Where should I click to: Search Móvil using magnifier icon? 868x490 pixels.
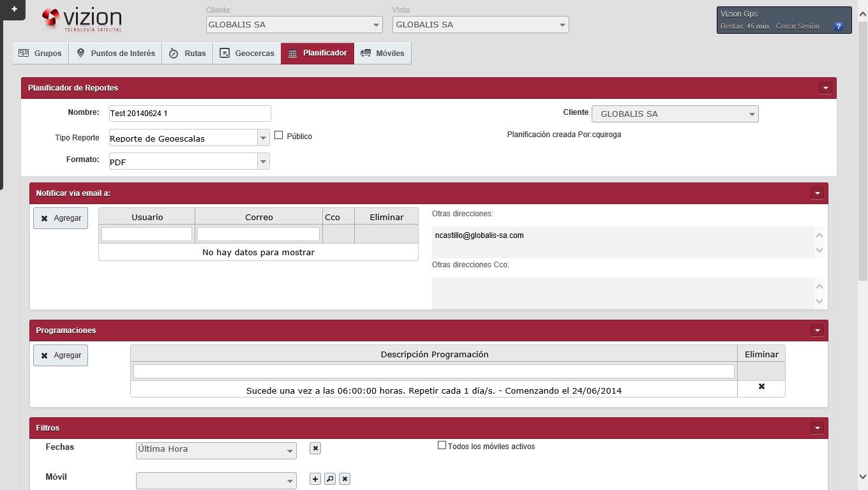330,479
